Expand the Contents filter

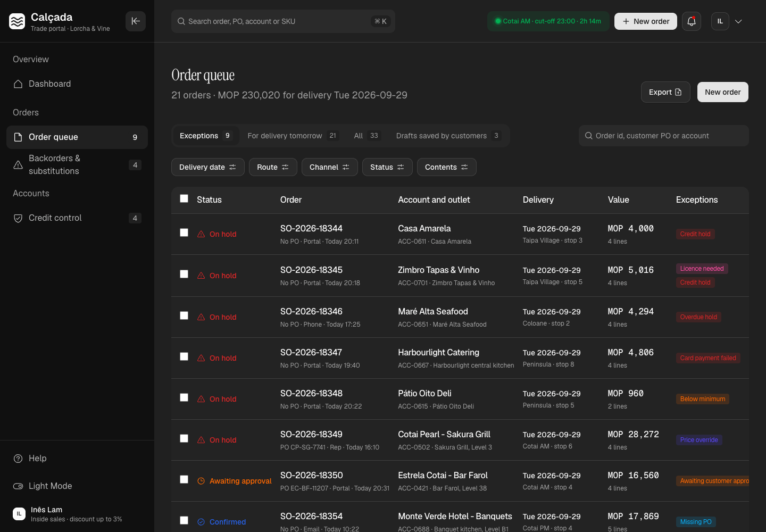(447, 167)
